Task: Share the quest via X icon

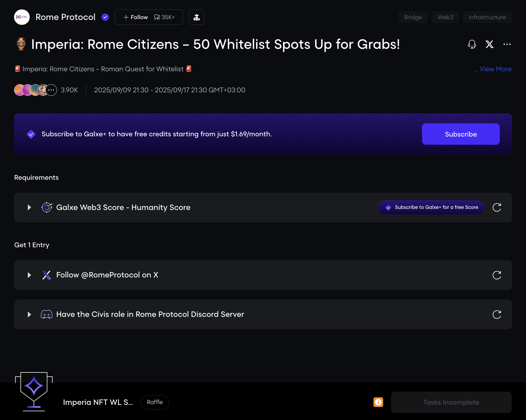Action: pyautogui.click(x=489, y=44)
